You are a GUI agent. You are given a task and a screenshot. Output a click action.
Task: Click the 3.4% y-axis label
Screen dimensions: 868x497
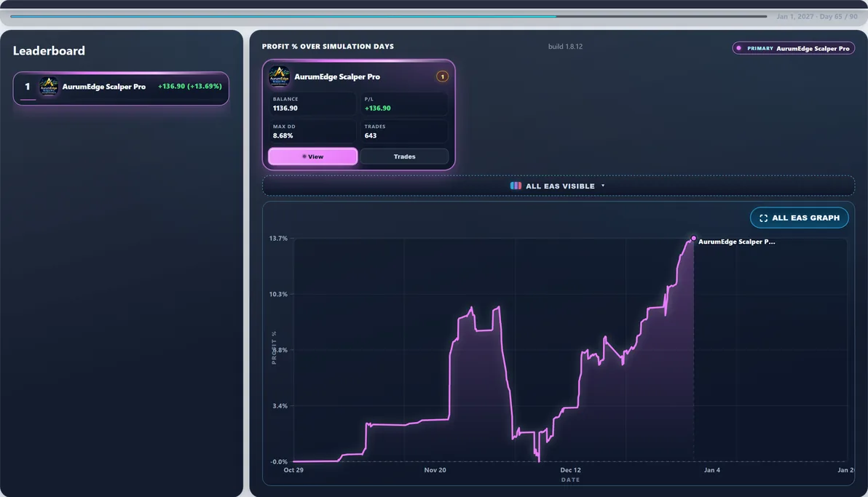[280, 406]
